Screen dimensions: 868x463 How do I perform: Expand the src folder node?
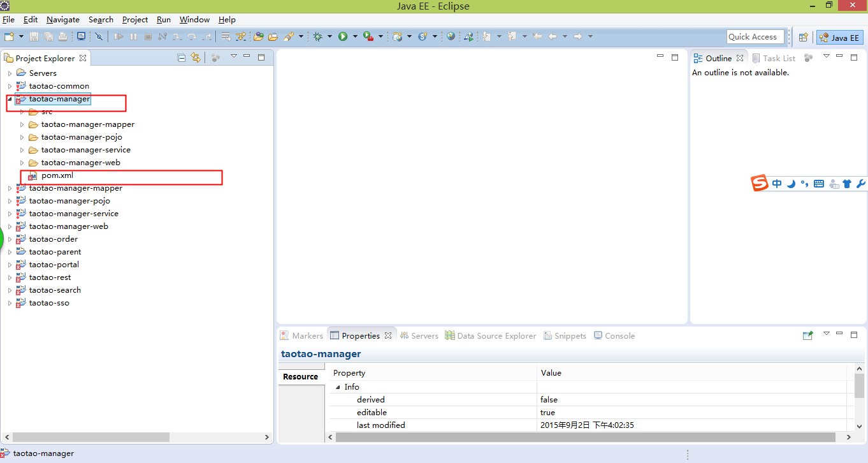point(22,112)
